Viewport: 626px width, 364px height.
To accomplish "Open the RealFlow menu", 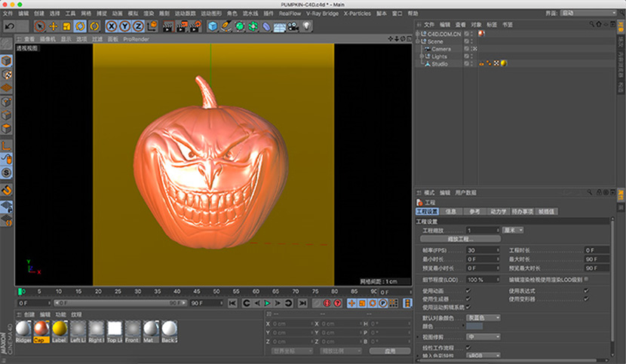I will coord(290,13).
